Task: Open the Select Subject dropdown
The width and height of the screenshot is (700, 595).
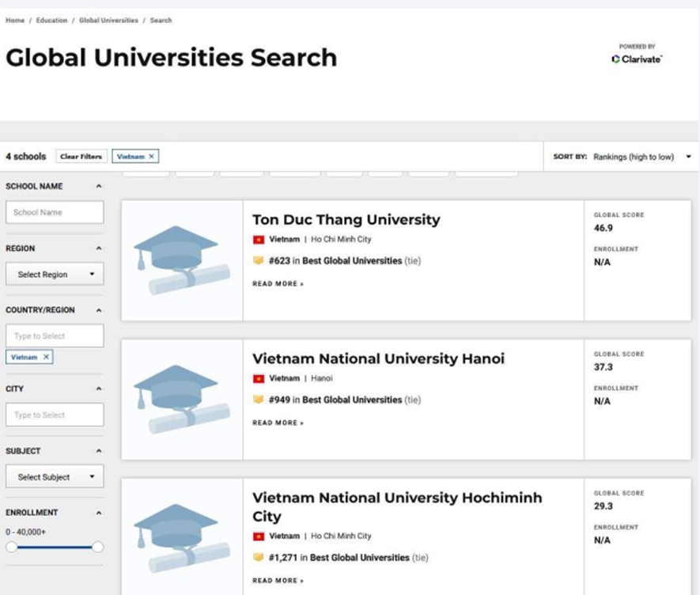Action: [55, 477]
